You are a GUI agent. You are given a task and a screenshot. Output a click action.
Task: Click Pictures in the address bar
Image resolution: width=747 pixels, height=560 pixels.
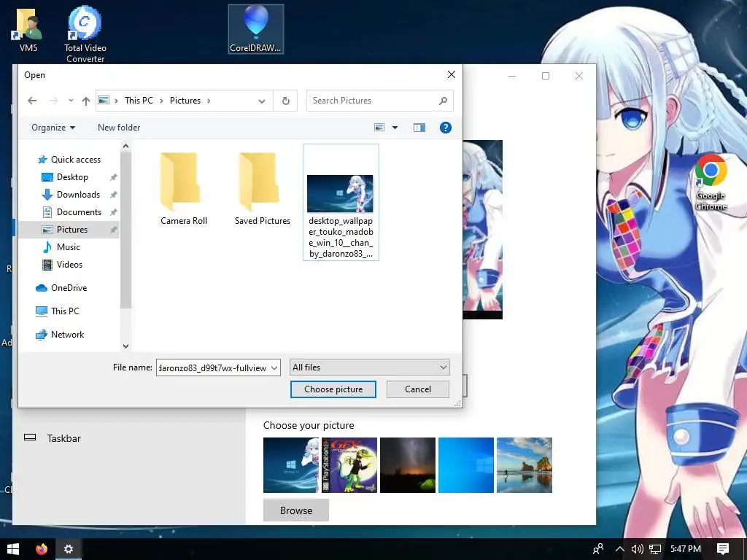point(185,101)
